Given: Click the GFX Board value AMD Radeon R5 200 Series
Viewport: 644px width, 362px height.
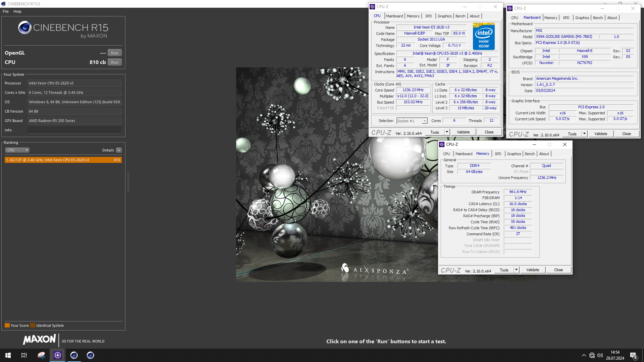Looking at the screenshot, I should 74,121.
